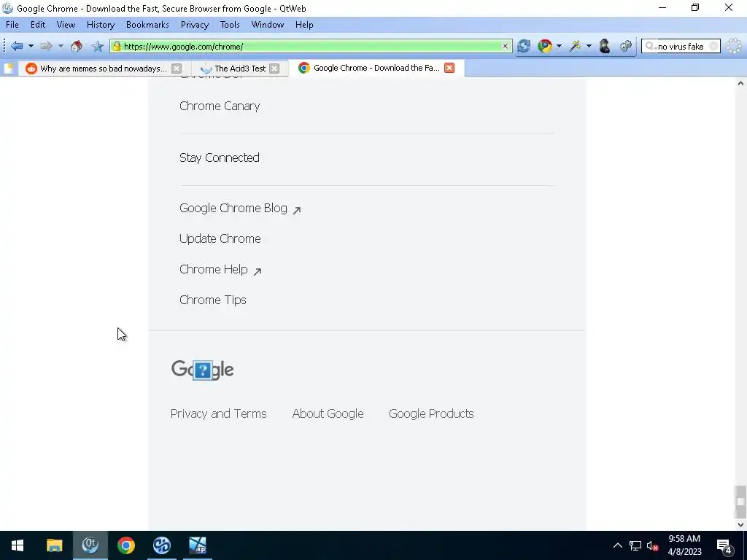This screenshot has height=560, width=747.
Task: Open About Google link
Action: click(328, 414)
